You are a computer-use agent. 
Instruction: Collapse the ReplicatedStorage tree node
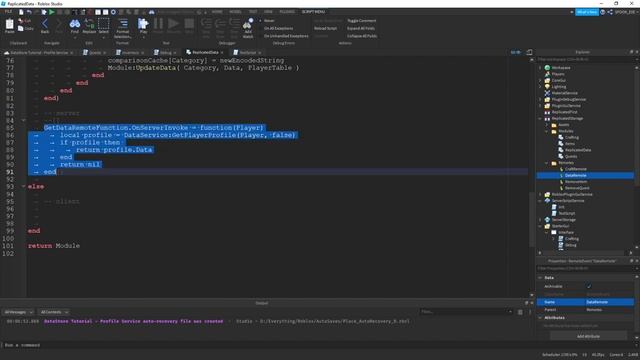[540, 118]
